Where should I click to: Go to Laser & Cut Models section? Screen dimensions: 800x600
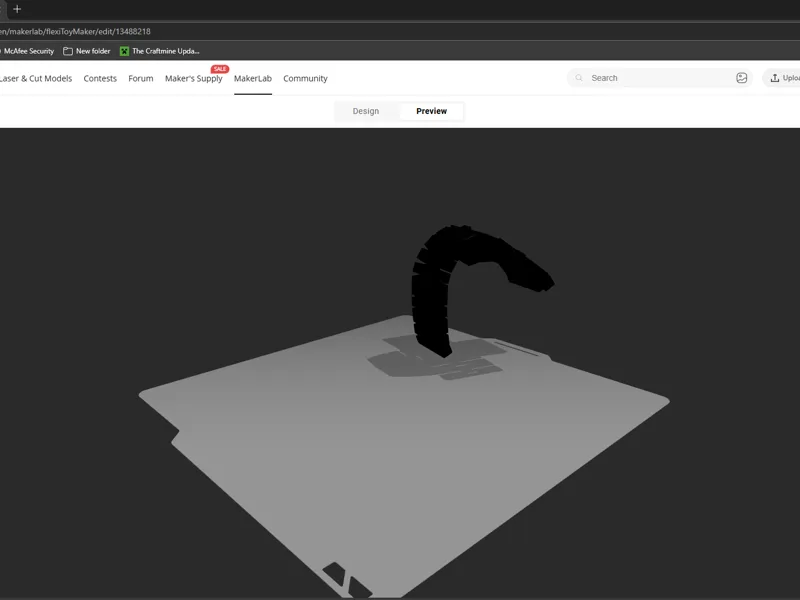[x=36, y=79]
